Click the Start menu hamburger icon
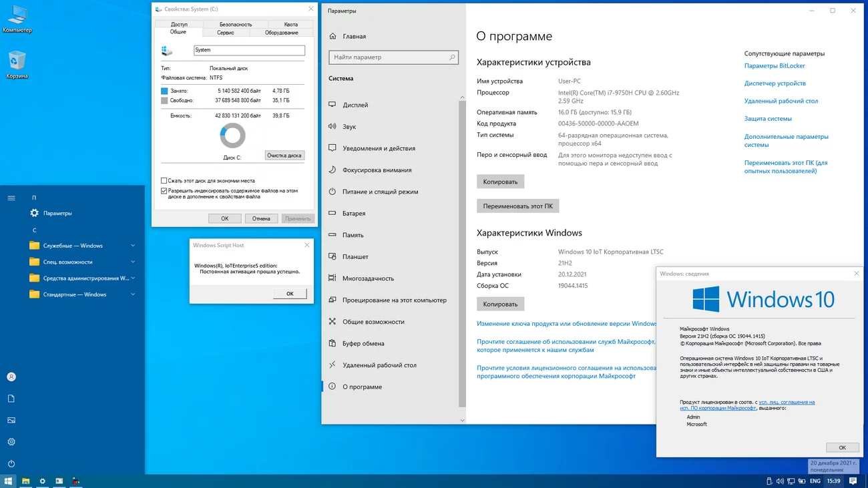868x488 pixels. pos(11,198)
